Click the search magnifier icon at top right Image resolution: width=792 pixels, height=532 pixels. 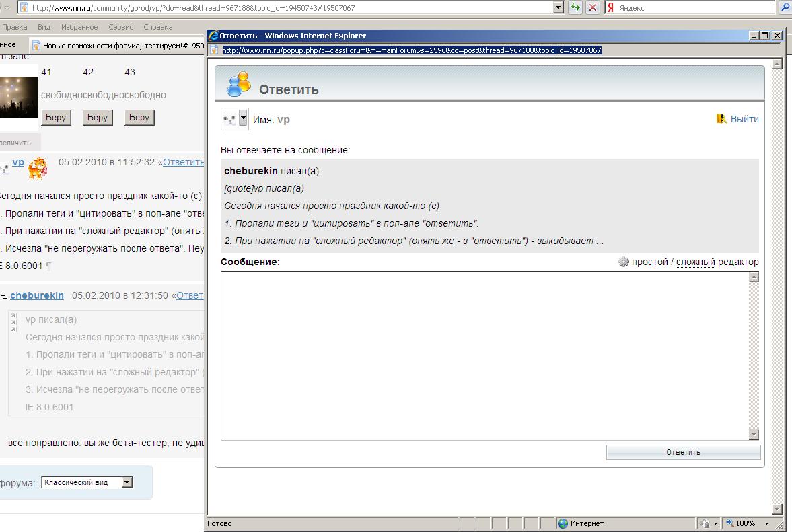(785, 7)
